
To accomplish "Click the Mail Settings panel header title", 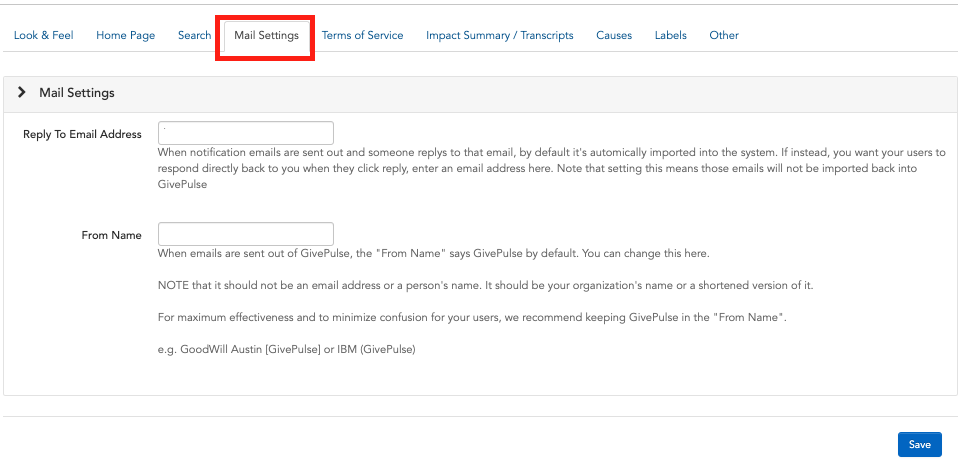I will coord(77,92).
